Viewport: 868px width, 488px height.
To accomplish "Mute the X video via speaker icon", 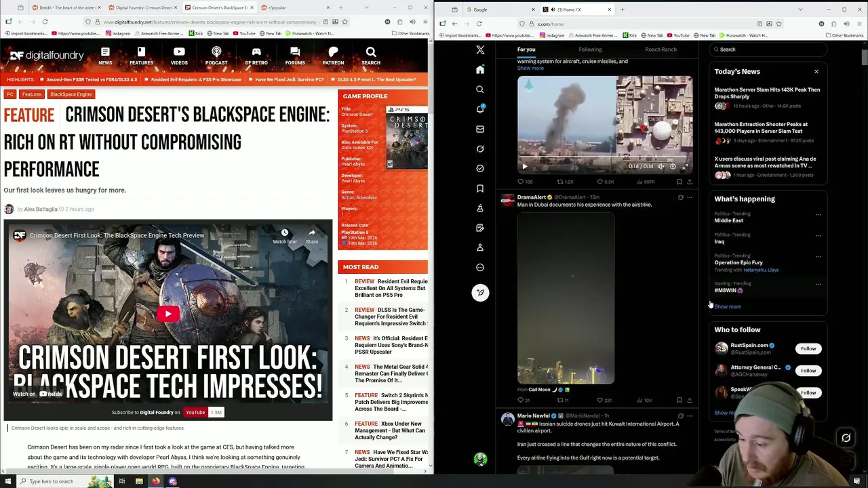I will coord(660,166).
